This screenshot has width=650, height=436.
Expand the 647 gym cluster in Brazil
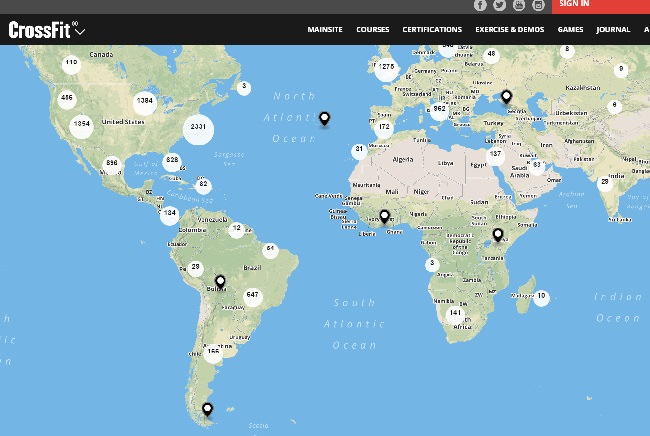coord(252,295)
